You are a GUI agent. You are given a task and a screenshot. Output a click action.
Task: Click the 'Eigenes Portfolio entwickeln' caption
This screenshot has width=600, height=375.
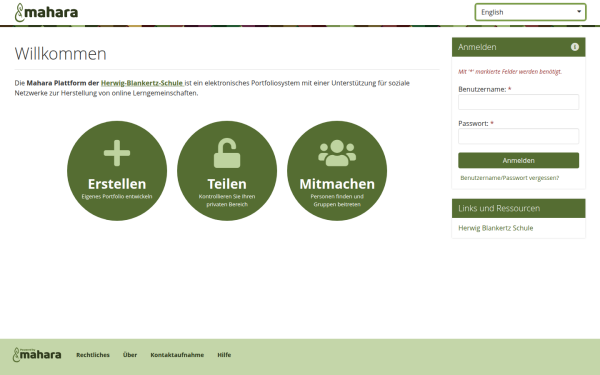tap(117, 197)
